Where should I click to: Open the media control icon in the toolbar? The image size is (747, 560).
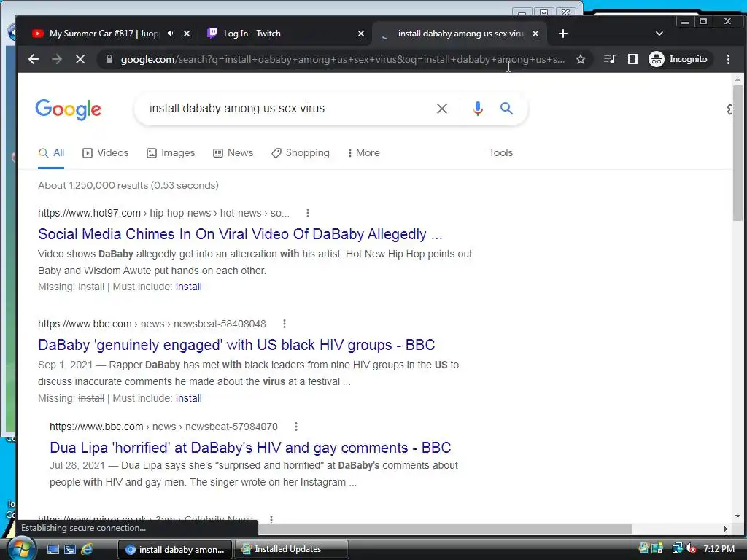(609, 59)
